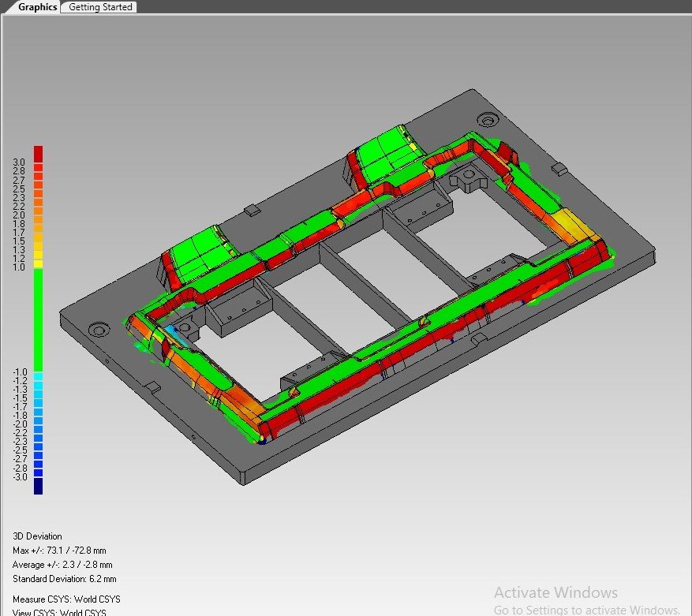Select the dark red top legend swatch
Viewport: 692px width, 616px height.
point(39,154)
